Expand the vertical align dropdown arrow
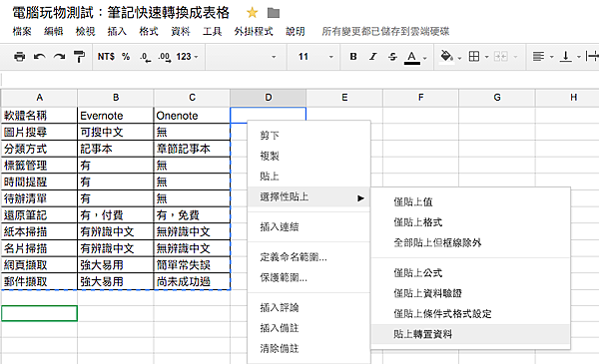Viewport: 599px width, 364px height. click(579, 57)
